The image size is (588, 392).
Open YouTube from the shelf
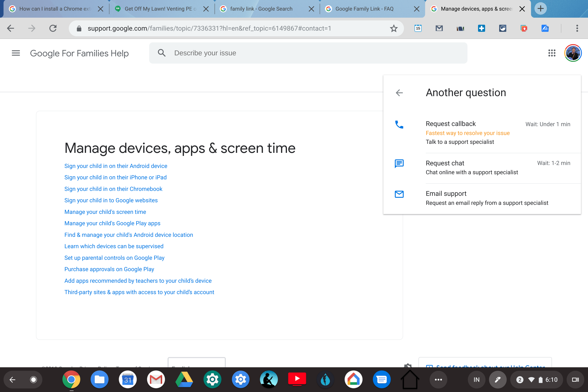coord(297,379)
